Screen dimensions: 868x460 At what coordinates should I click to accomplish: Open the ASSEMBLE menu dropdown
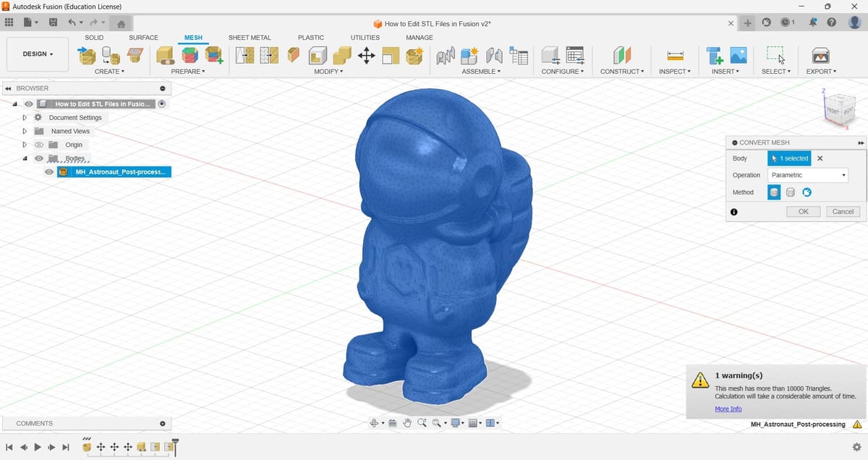pos(482,72)
